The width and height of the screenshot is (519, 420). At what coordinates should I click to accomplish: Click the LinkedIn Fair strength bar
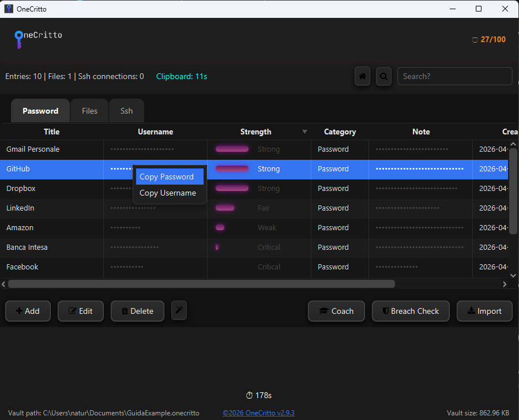click(x=225, y=208)
